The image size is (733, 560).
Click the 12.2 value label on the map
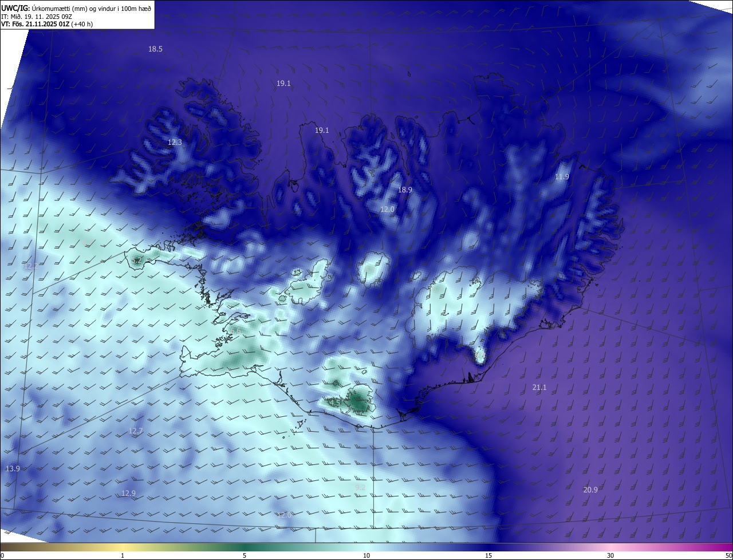point(31,266)
